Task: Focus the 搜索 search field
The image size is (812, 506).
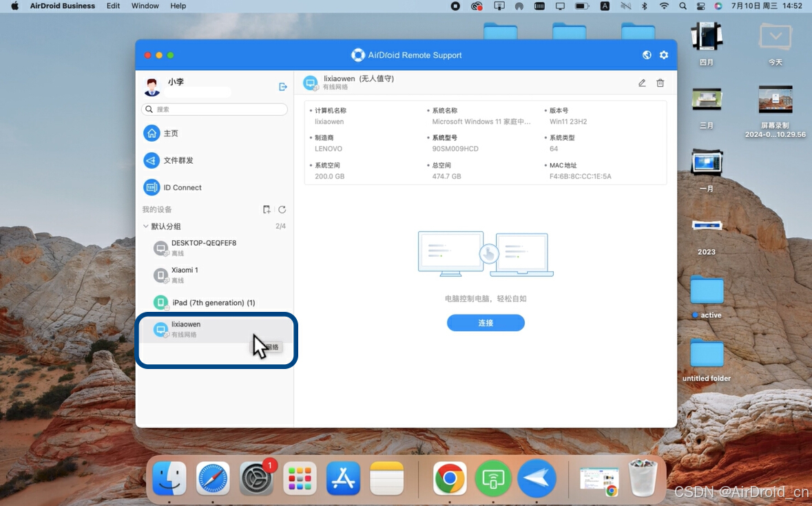Action: tap(214, 109)
